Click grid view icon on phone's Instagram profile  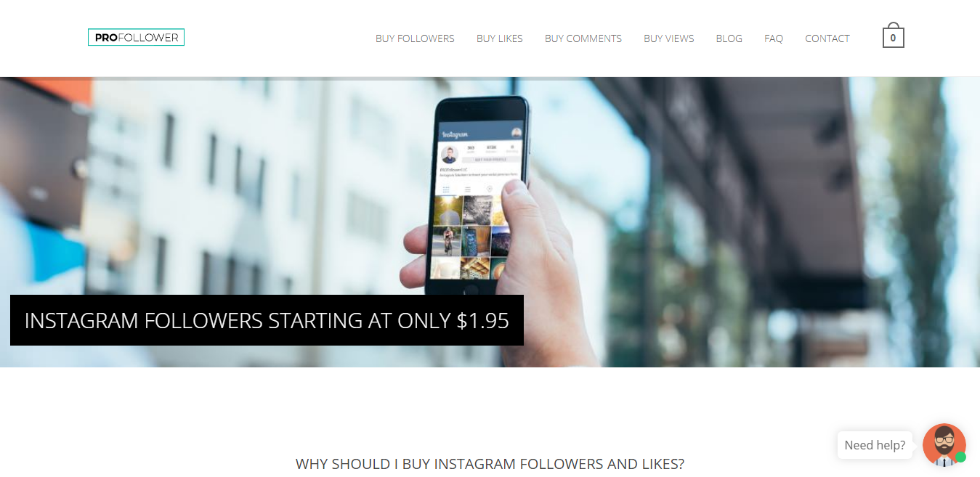coord(446,189)
